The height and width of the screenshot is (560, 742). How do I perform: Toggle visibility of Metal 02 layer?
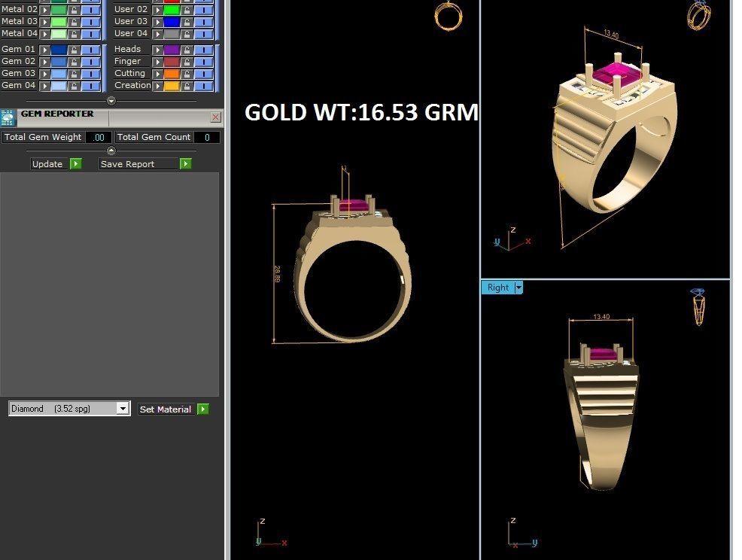90,10
